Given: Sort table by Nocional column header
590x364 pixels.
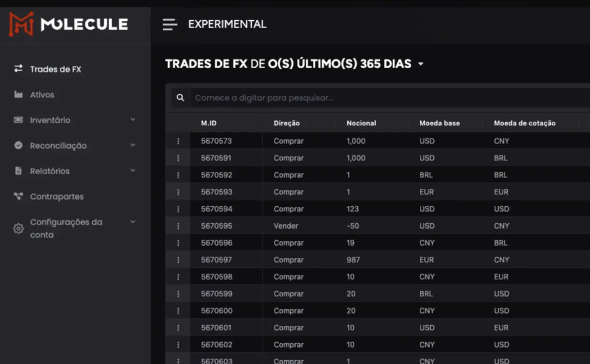Looking at the screenshot, I should point(361,123).
